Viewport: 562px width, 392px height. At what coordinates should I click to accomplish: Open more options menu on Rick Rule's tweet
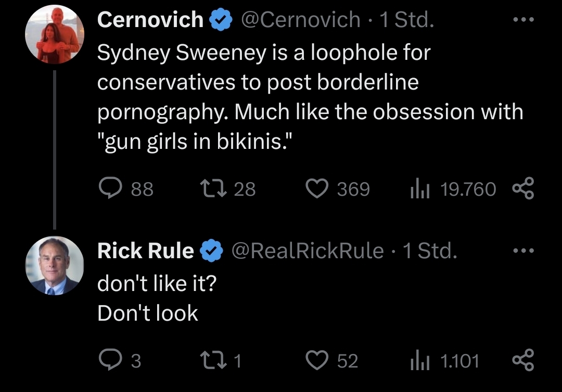pyautogui.click(x=523, y=250)
